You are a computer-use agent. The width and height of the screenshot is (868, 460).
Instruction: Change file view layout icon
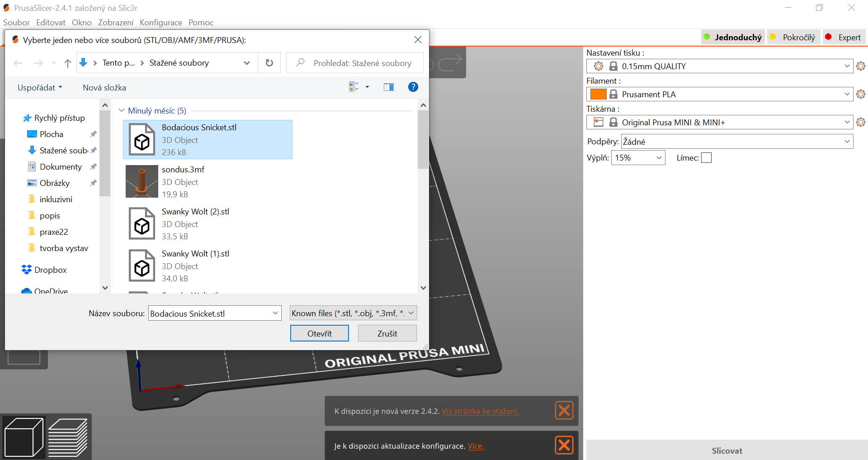[354, 87]
